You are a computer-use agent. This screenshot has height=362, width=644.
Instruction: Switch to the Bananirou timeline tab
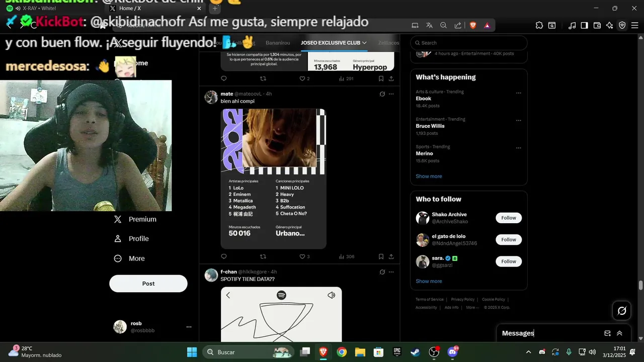click(278, 43)
